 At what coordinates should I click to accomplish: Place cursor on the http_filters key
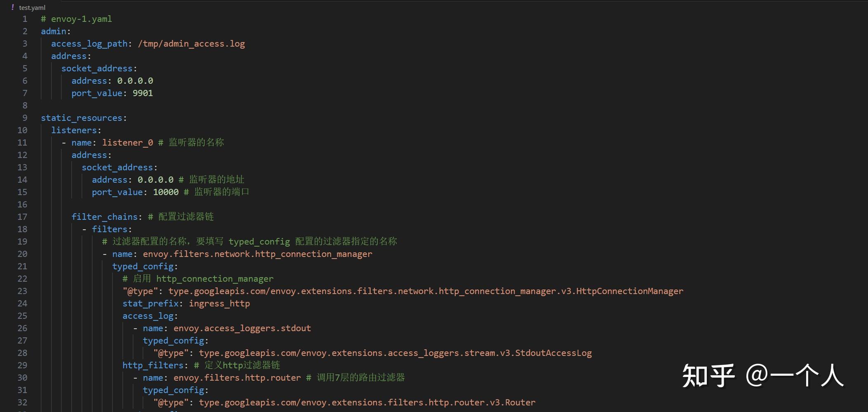point(153,365)
